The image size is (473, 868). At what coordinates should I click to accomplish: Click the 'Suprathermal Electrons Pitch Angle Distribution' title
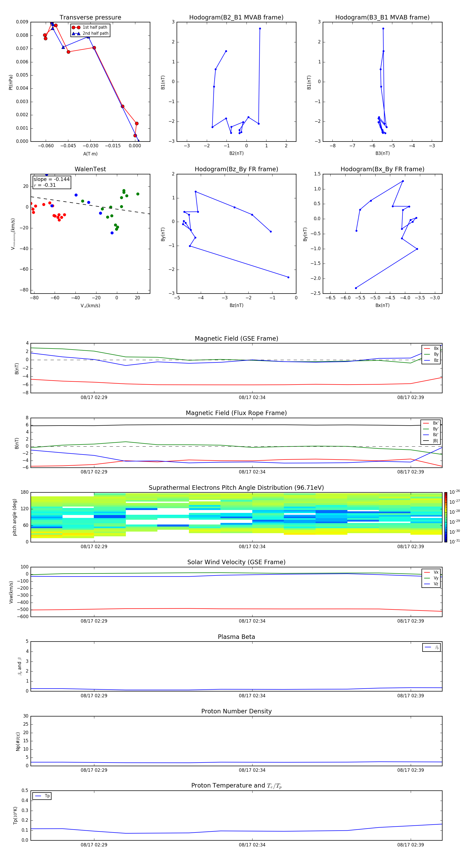coord(236,488)
